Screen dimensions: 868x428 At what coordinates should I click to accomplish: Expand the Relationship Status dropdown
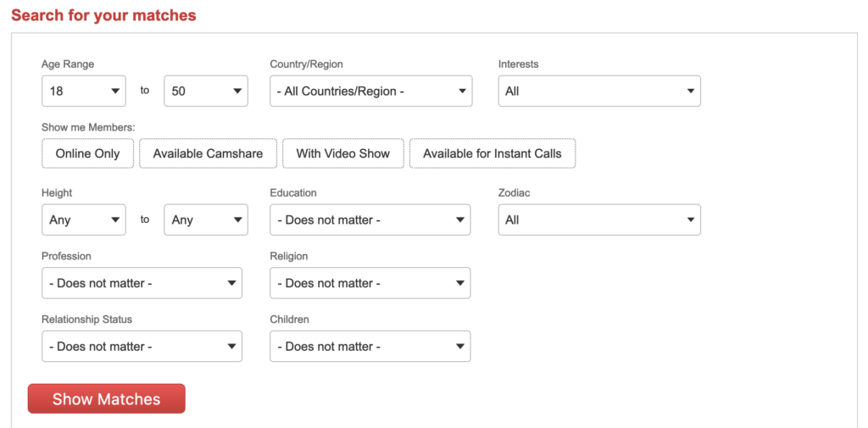142,347
